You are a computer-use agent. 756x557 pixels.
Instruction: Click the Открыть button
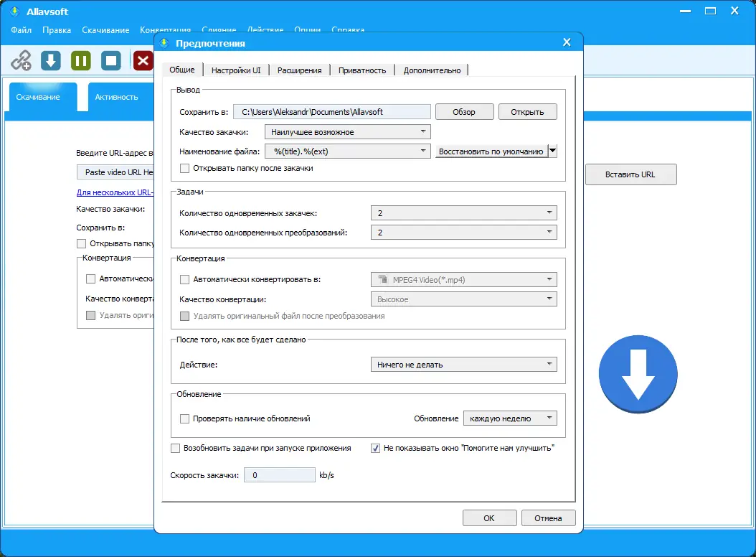(x=527, y=112)
